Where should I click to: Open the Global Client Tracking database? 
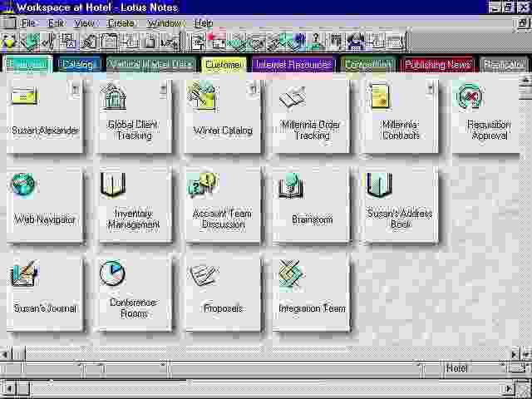pyautogui.click(x=135, y=116)
